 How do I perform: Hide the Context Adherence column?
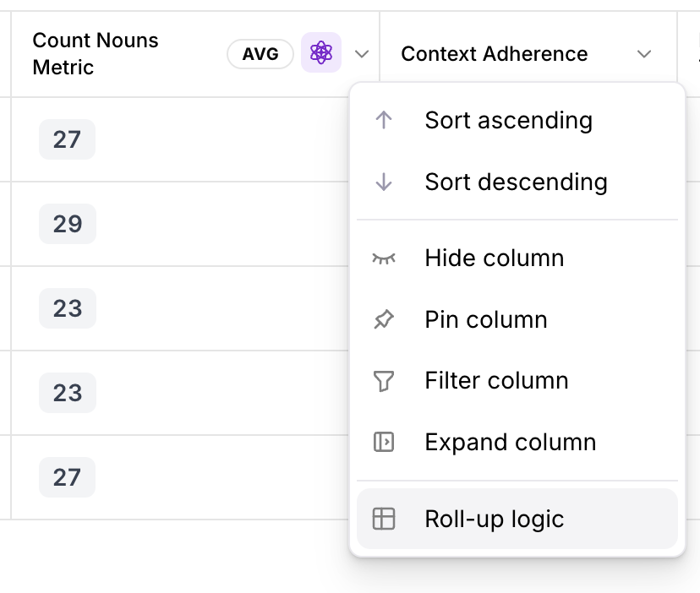[x=494, y=258]
